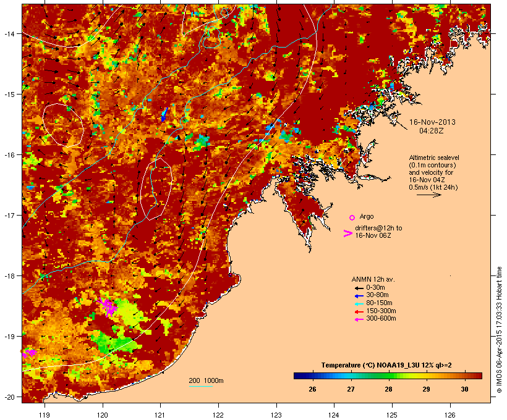Viewport: 507px width, 420px height.
Task: Click the magenta 300-600m arrow in ANMN legend
Action: (359, 319)
